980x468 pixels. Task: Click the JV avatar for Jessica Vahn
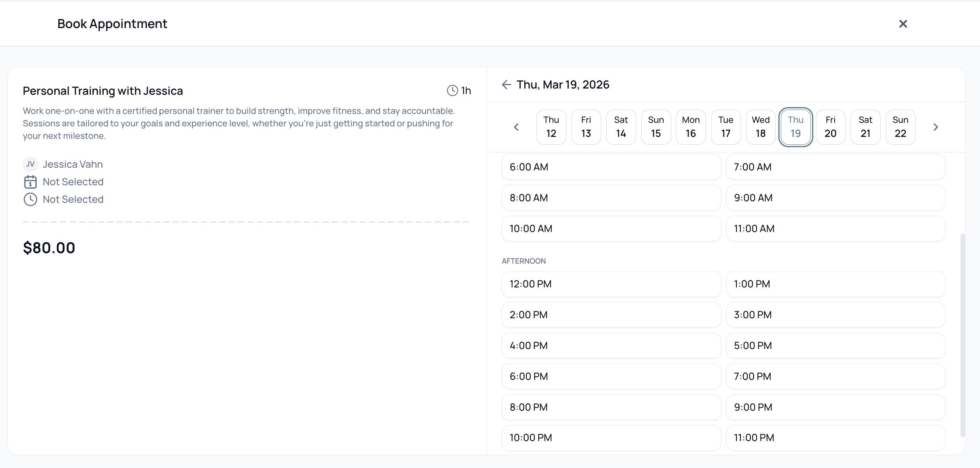click(30, 164)
